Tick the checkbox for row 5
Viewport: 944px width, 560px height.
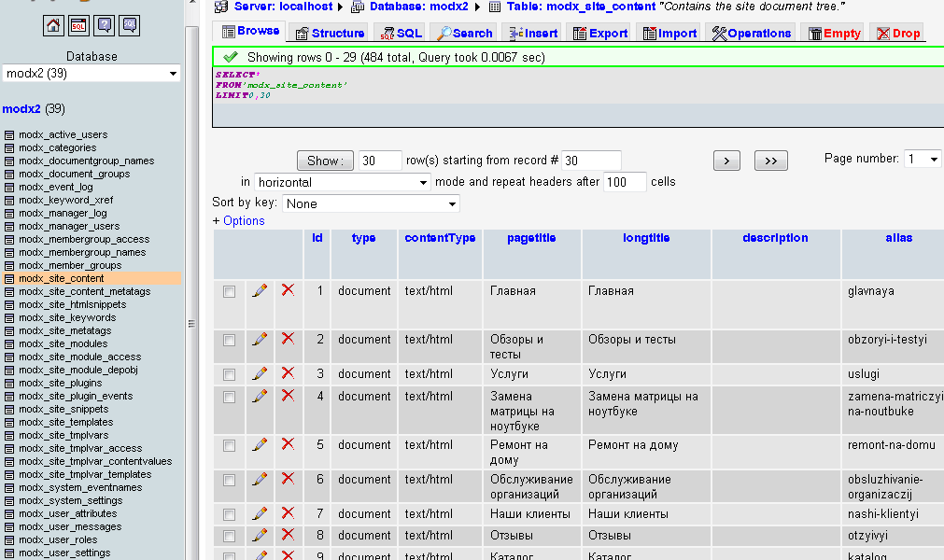click(x=229, y=446)
